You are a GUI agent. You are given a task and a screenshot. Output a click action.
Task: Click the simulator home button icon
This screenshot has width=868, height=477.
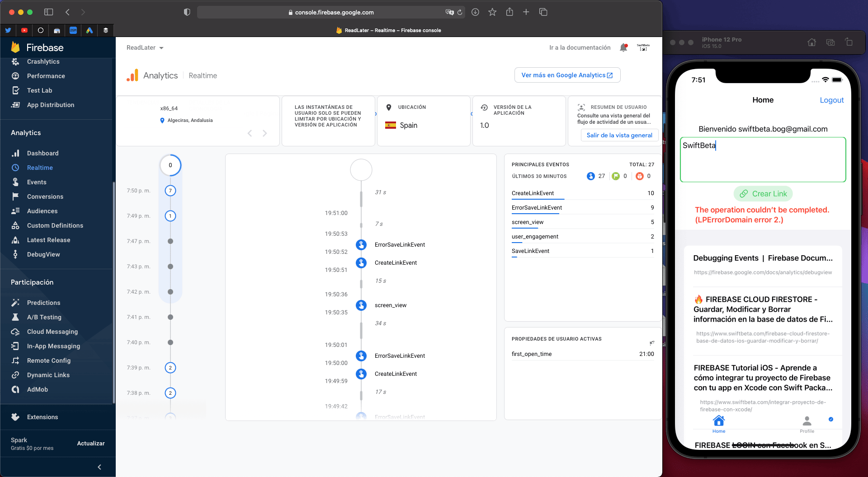tap(812, 42)
